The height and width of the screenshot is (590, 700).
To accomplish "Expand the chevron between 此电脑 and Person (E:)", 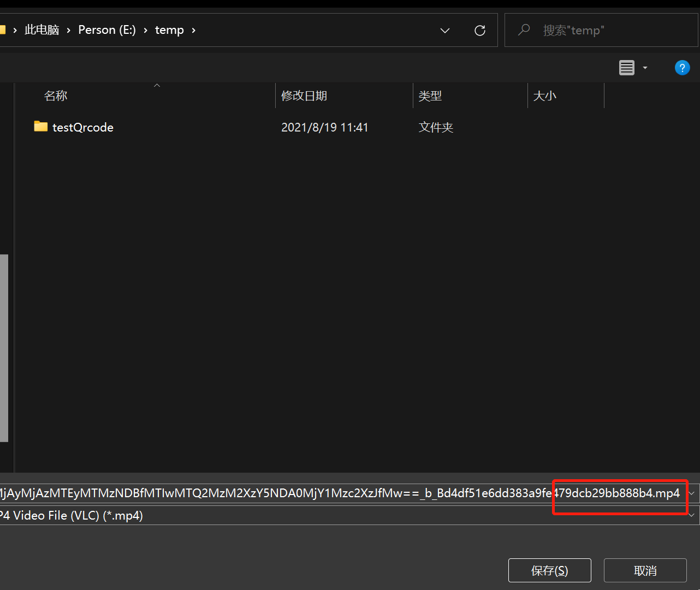I will [x=69, y=31].
